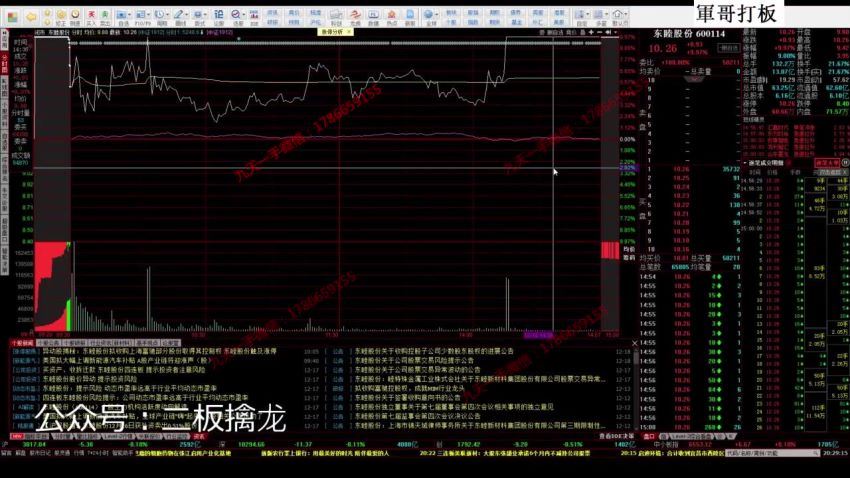Click the 多窗 multi-window icon
The width and height of the screenshot is (850, 478).
pos(598,15)
